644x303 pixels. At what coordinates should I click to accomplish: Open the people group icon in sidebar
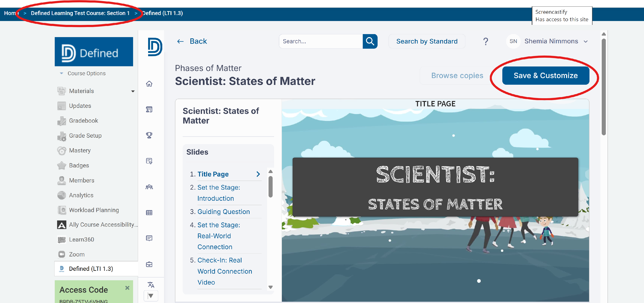(149, 187)
